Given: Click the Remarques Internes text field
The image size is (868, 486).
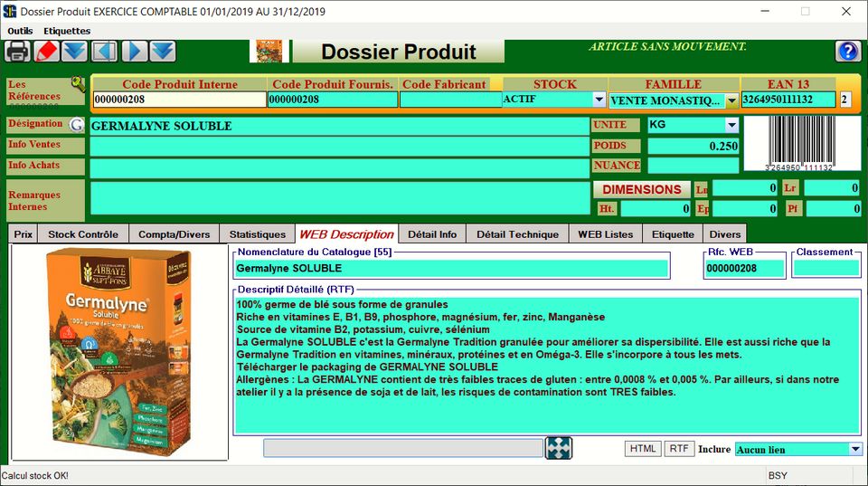Looking at the screenshot, I should (339, 197).
